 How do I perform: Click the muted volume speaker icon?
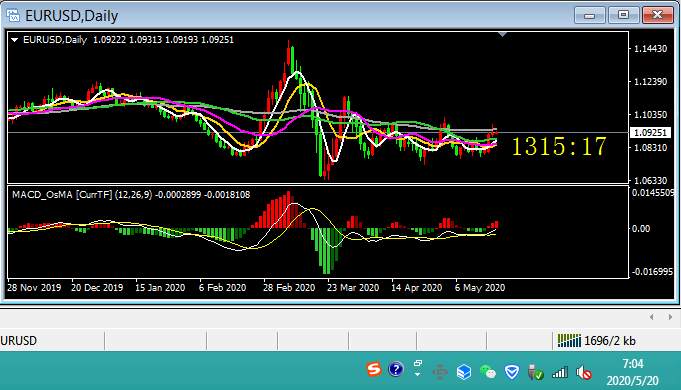pos(584,373)
